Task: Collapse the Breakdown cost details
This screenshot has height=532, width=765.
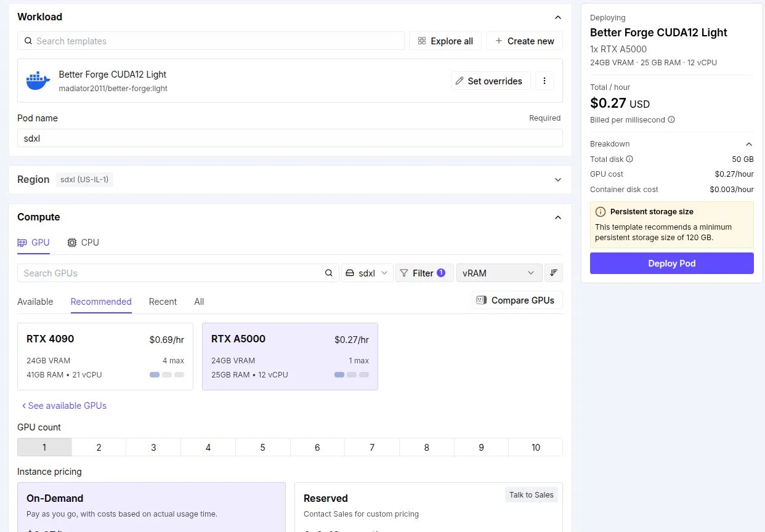Action: pyautogui.click(x=749, y=144)
